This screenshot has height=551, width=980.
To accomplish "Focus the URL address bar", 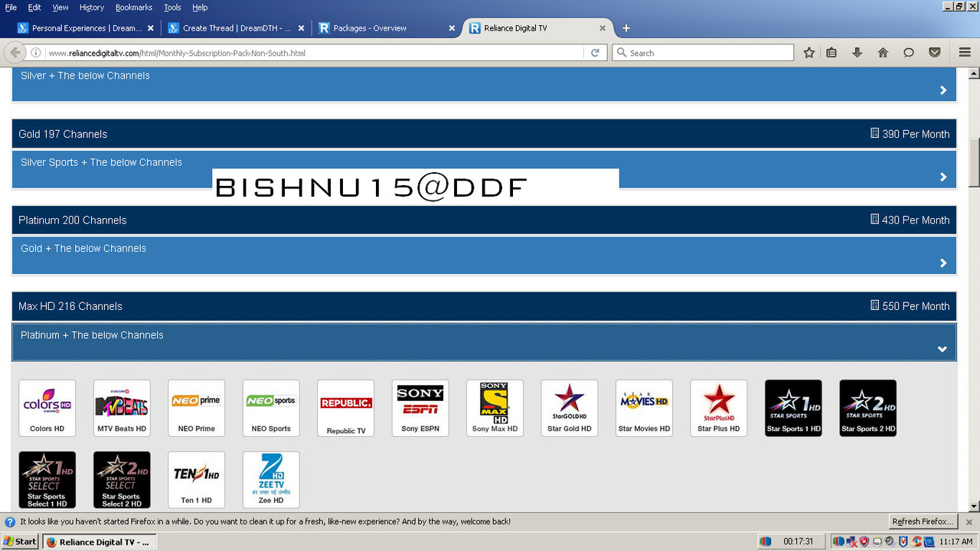I will tap(314, 53).
